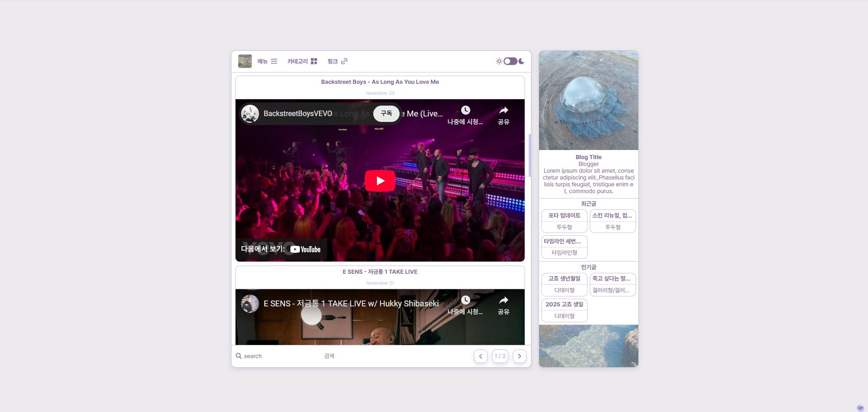868x412 pixels.
Task: Click the jellyfish sidebar image
Action: (588, 100)
